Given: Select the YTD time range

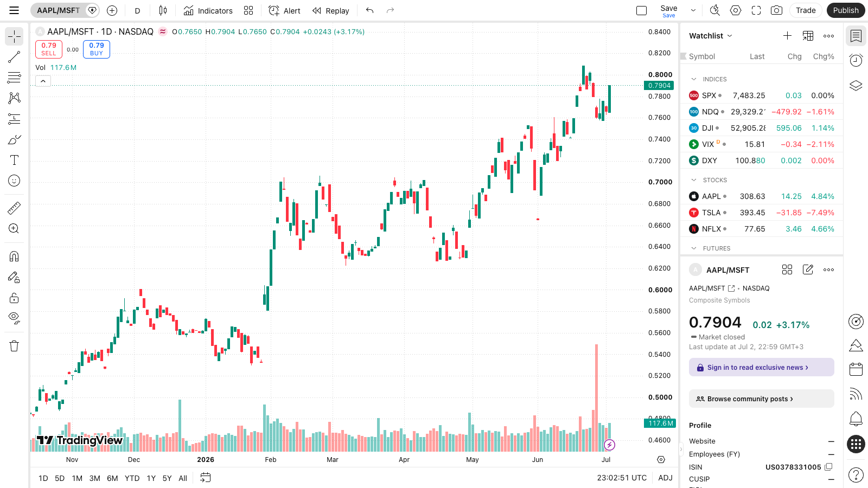Looking at the screenshot, I should tap(132, 478).
